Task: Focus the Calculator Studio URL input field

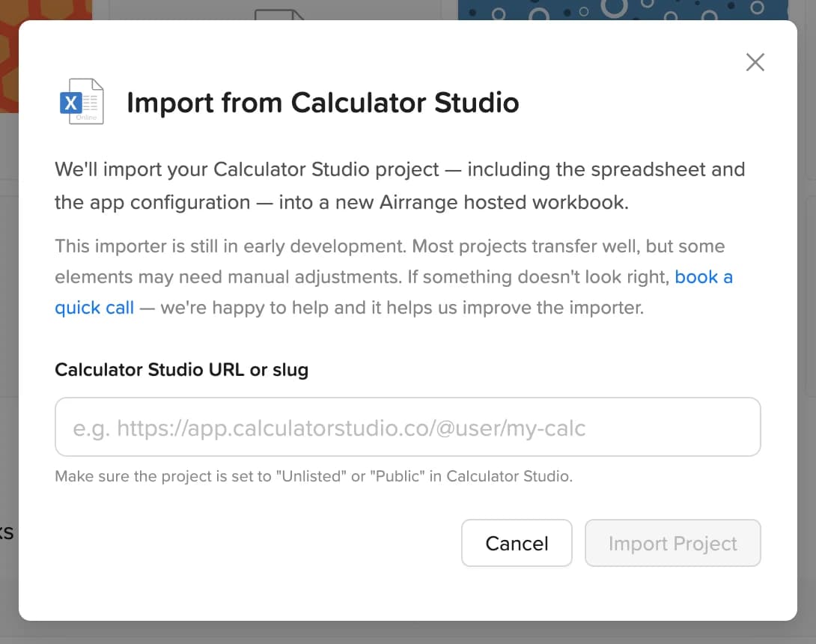Action: (x=407, y=427)
